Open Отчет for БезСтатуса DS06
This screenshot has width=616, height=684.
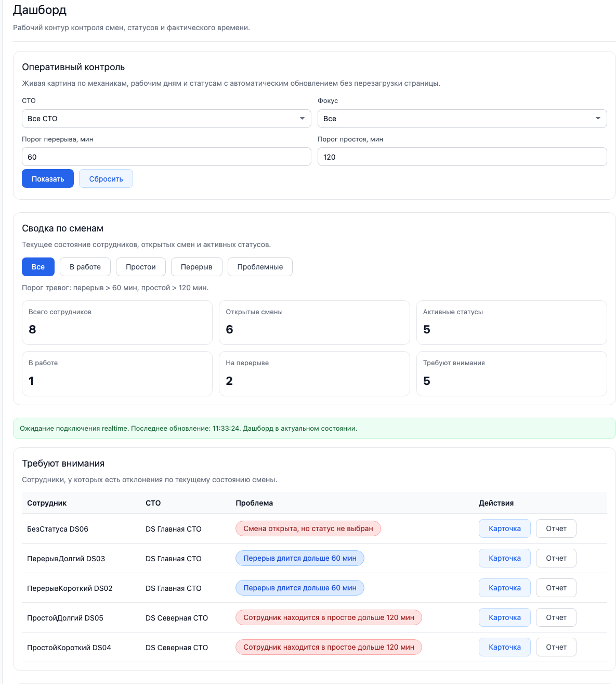[x=556, y=528]
